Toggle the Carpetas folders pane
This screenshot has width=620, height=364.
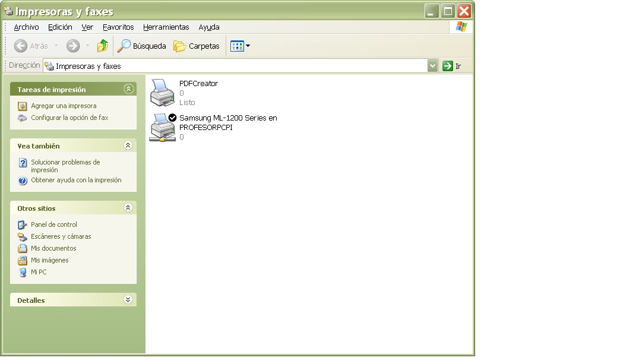click(x=197, y=46)
